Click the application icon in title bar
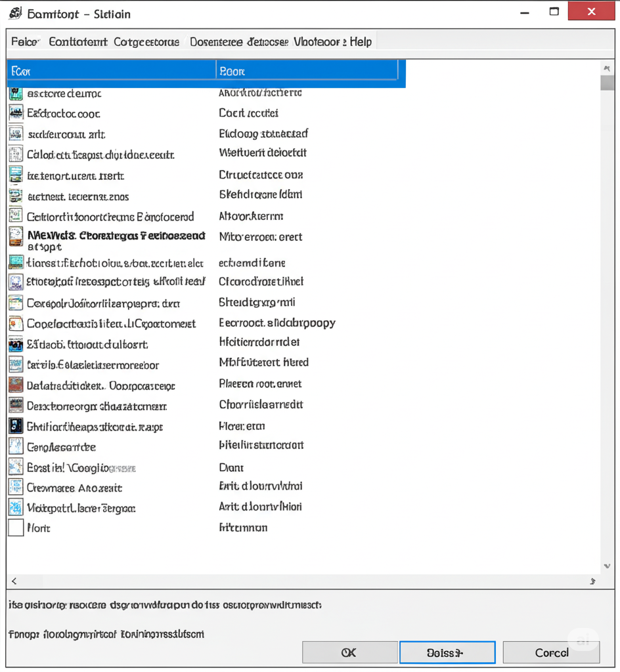 (16, 13)
